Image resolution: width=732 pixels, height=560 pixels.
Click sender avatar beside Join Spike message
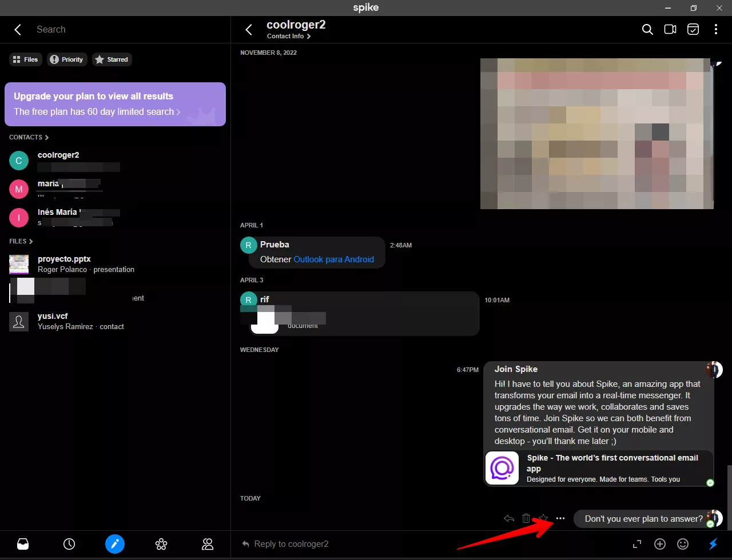[x=714, y=370]
